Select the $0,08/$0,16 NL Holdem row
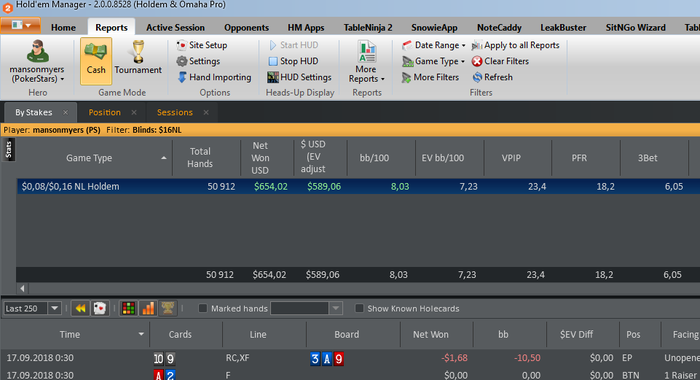This screenshot has height=380, width=700. point(358,187)
